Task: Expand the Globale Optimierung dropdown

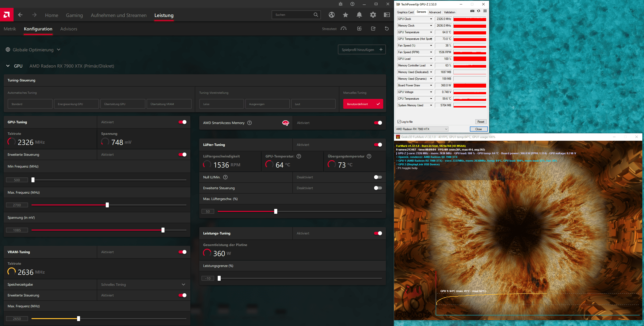Action: [33, 50]
